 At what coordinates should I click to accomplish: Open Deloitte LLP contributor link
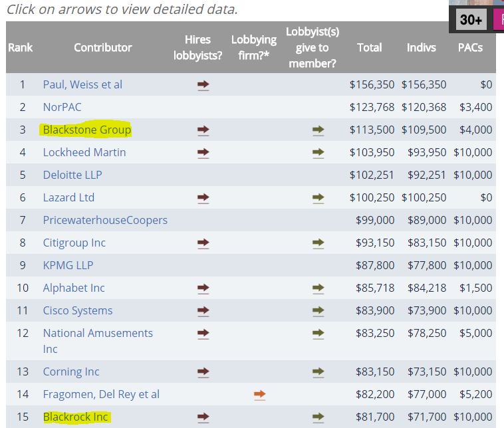point(72,175)
